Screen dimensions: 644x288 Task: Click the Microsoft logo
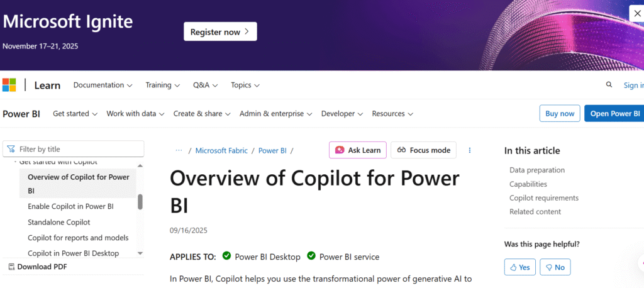(9, 85)
